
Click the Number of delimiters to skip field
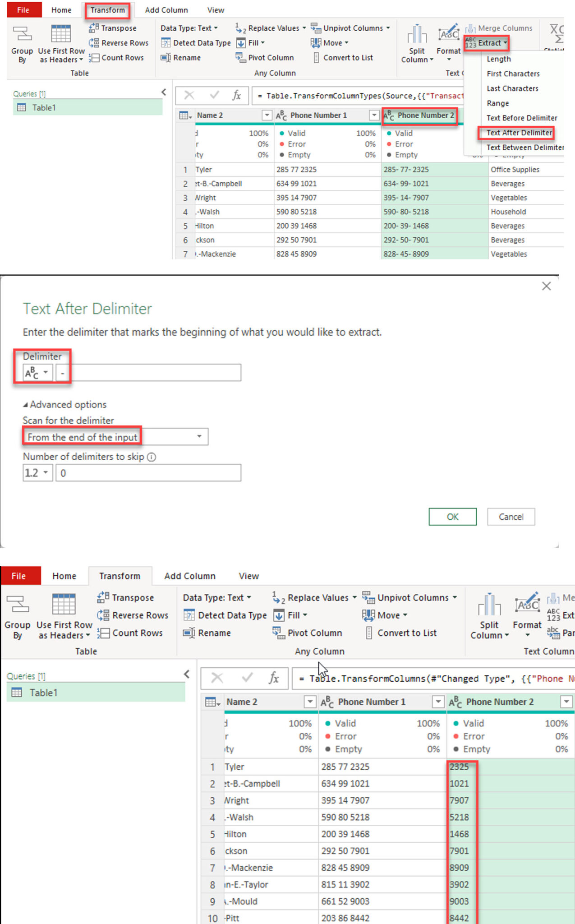pos(148,473)
